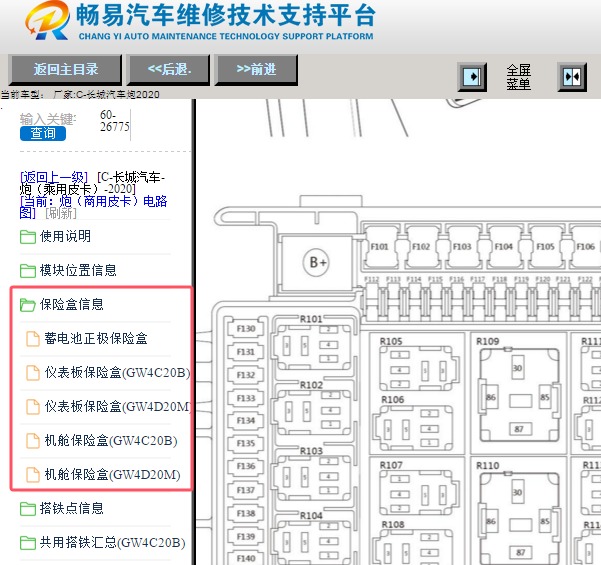Click the R103 relay label

pyautogui.click(x=311, y=451)
